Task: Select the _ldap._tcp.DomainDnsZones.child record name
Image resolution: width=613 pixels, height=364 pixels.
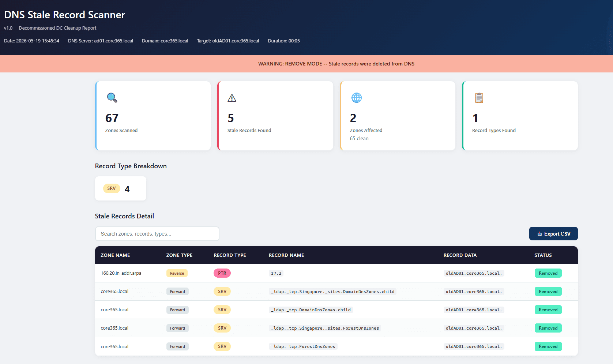Action: click(311, 310)
